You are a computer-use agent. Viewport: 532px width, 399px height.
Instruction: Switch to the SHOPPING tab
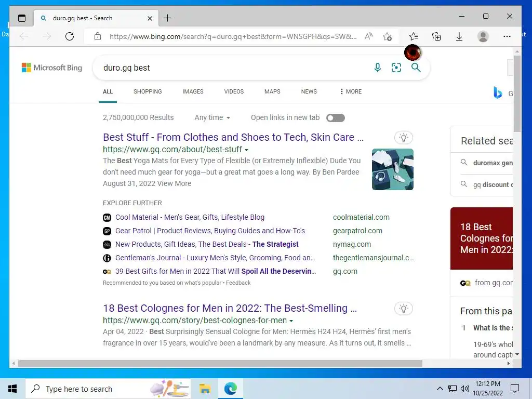click(x=148, y=91)
